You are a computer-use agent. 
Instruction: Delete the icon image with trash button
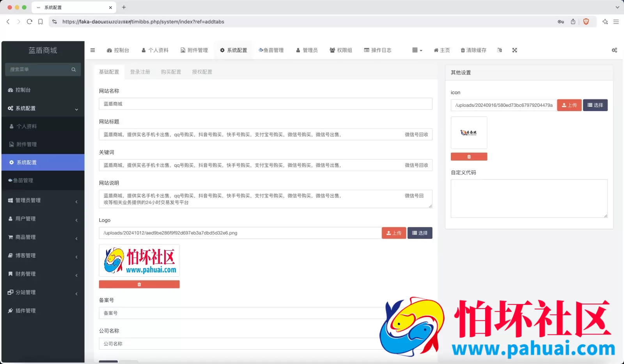tap(469, 157)
